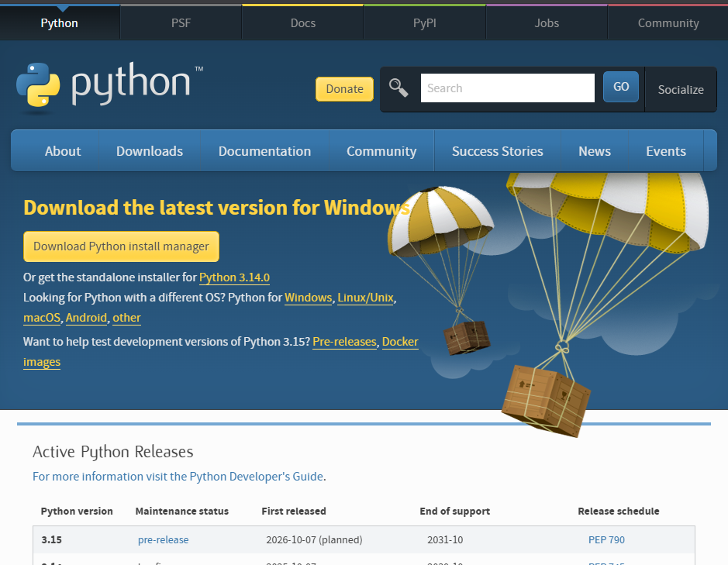
Task: Switch to the PyPI tab
Action: (424, 22)
